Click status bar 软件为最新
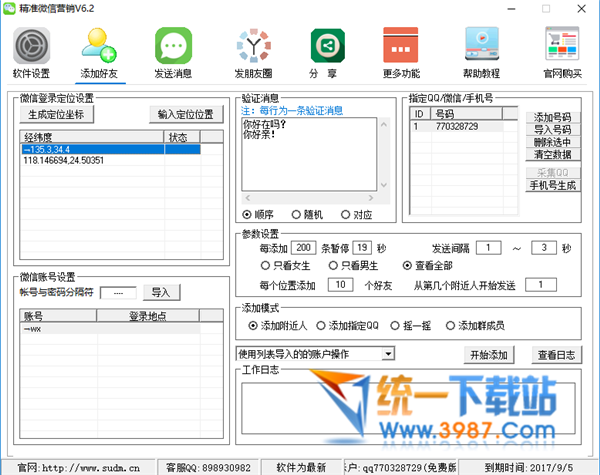600x475 pixels. (x=301, y=468)
